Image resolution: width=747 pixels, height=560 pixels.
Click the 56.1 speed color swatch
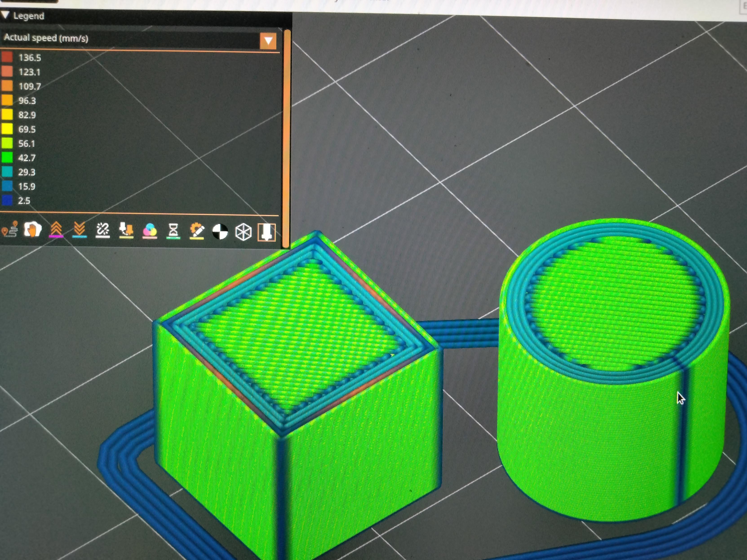7,143
